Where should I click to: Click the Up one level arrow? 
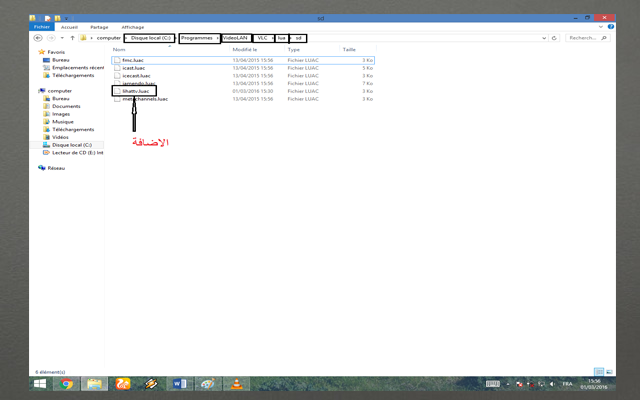click(71, 38)
